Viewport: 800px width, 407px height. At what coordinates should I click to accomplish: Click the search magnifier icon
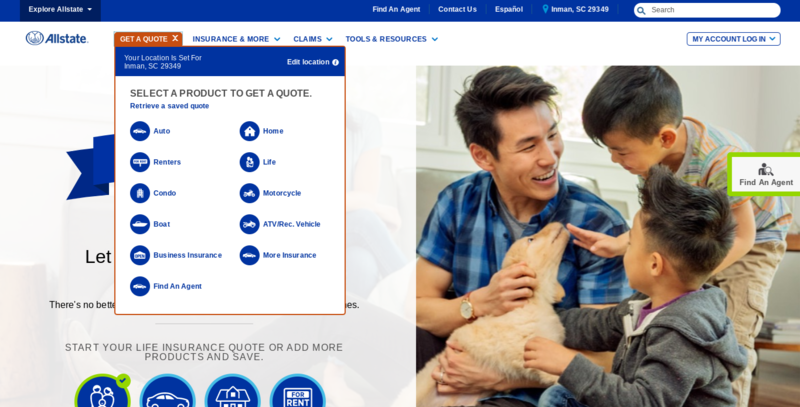tap(641, 10)
